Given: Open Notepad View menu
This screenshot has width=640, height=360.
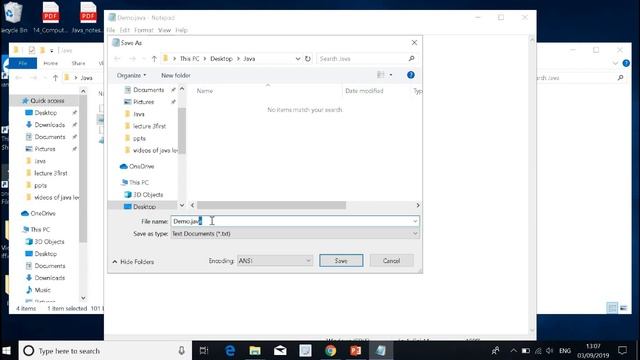Looking at the screenshot, I should (164, 30).
